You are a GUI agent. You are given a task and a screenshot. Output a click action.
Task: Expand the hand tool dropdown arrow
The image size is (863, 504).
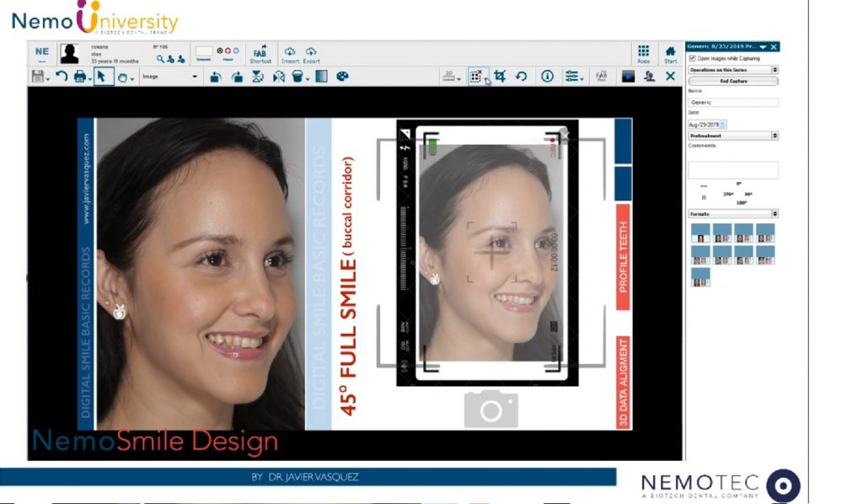pyautogui.click(x=132, y=79)
